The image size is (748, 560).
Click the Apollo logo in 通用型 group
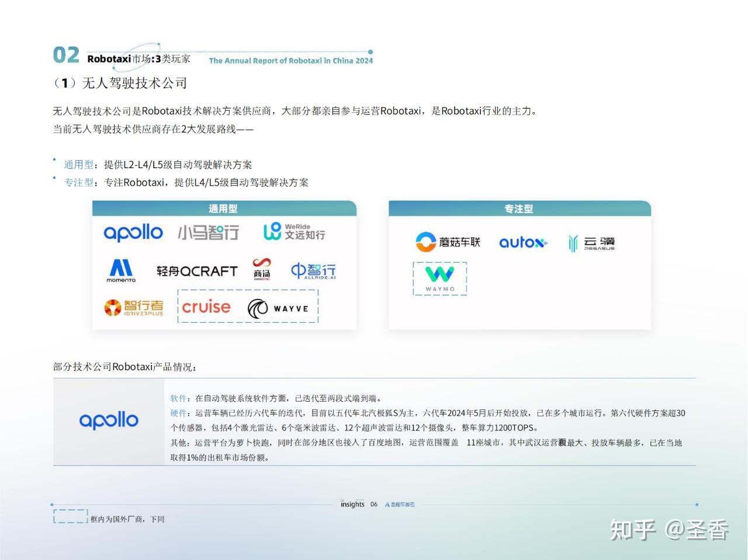coord(133,232)
